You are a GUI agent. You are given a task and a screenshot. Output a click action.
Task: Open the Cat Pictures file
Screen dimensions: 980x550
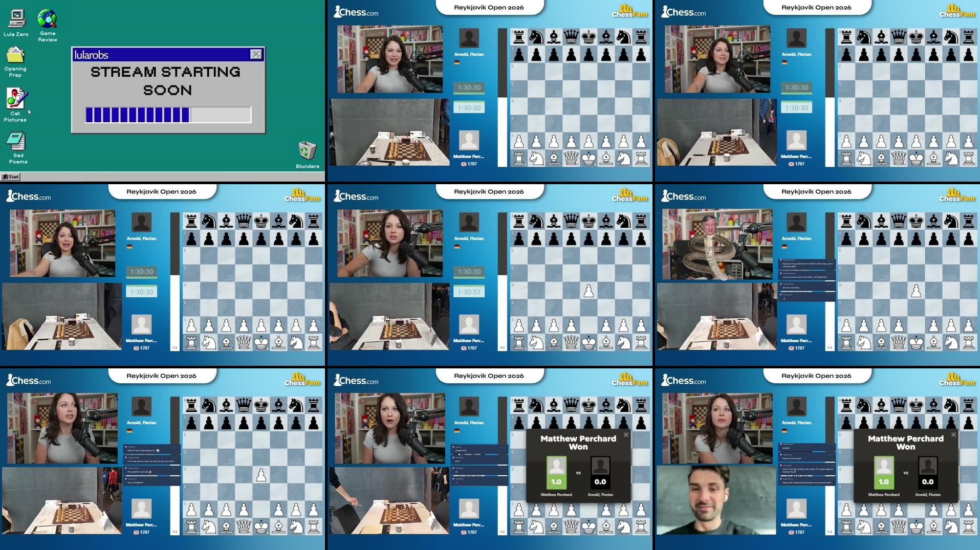coord(15,99)
